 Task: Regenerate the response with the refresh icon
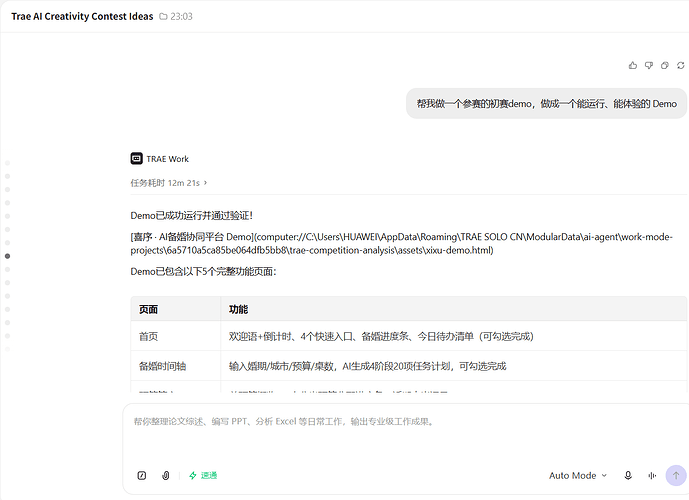681,65
